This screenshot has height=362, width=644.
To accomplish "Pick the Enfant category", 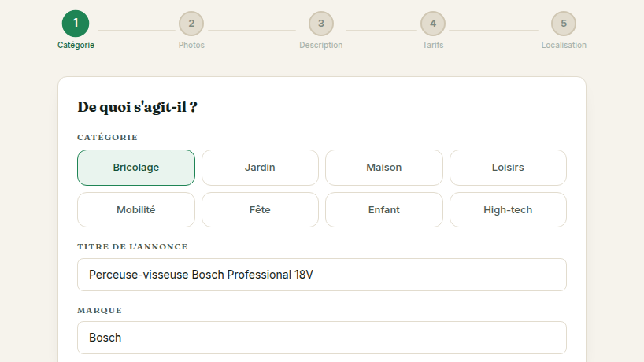I will (384, 210).
